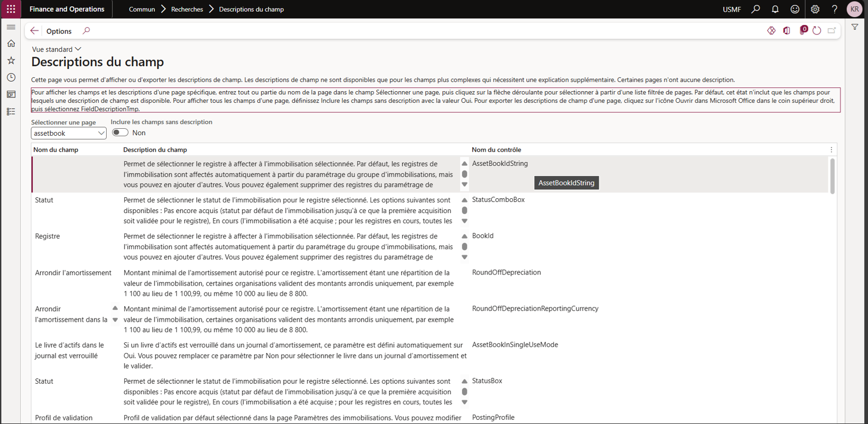Click the Power Apps diamond icon
868x424 pixels.
point(771,31)
